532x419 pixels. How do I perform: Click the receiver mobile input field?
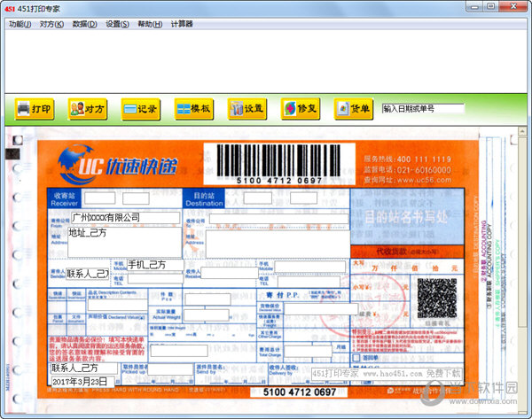[310, 267]
